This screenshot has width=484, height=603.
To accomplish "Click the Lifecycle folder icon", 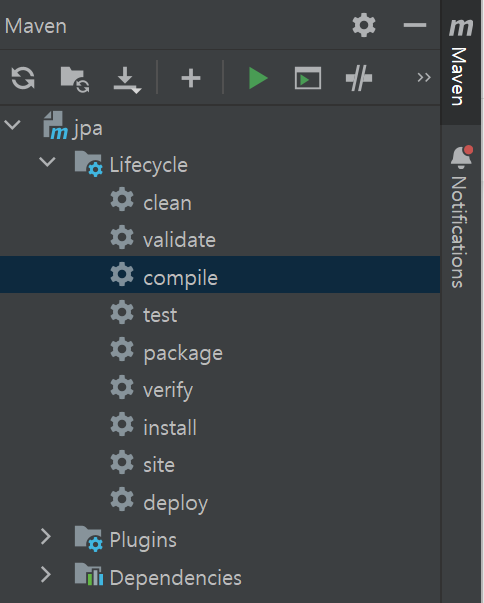I will coord(88,163).
